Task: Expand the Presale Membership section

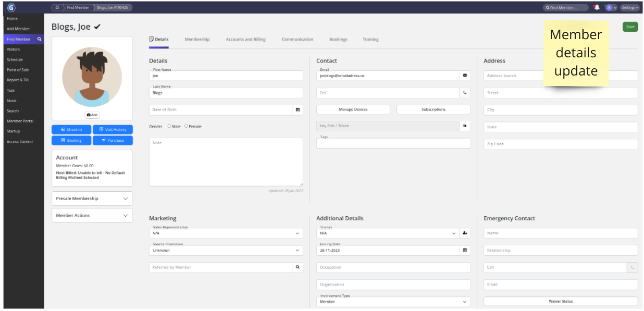Action: [x=92, y=198]
